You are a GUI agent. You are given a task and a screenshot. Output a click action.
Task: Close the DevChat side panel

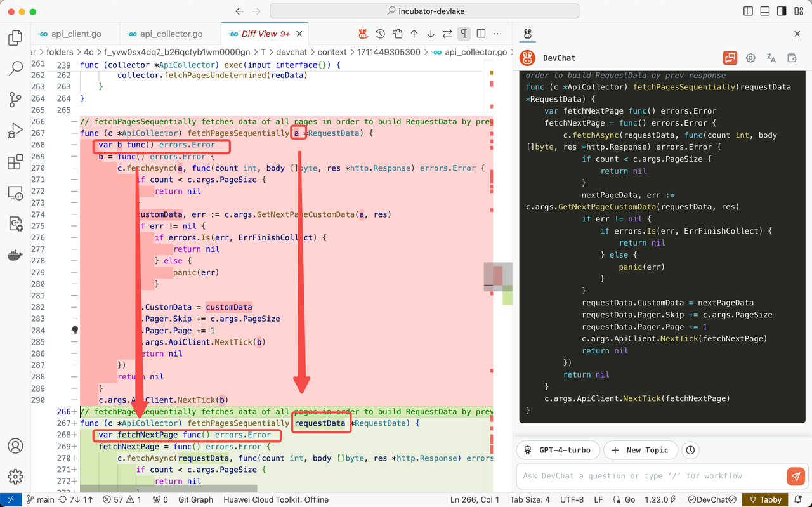[797, 34]
